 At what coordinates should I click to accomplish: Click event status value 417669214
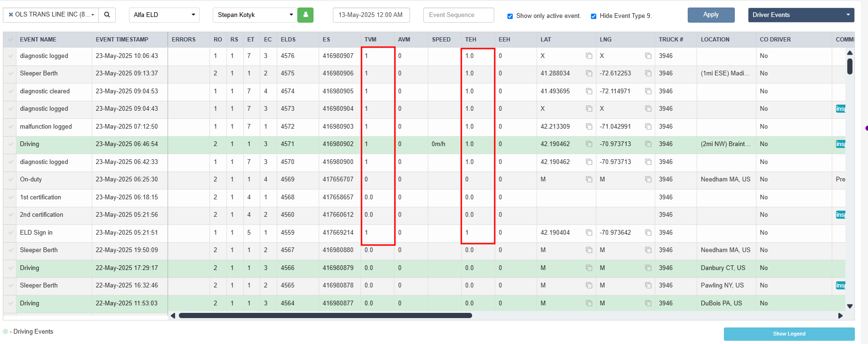338,232
